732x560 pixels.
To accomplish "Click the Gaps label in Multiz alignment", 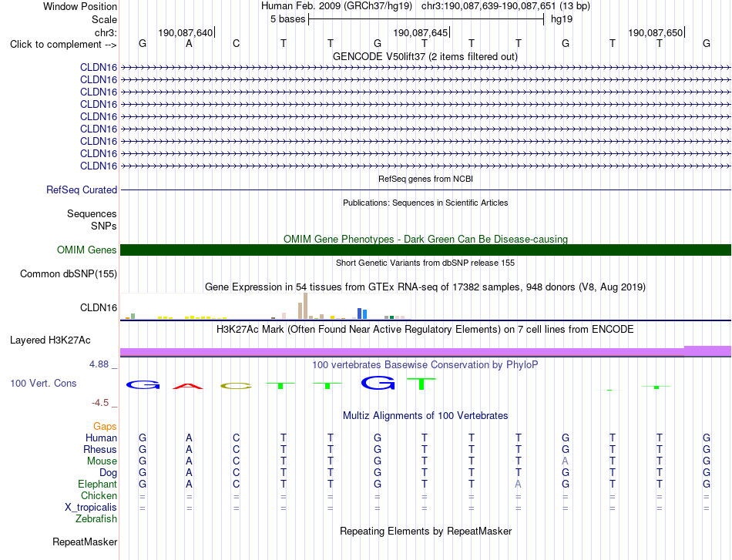I will click(105, 426).
